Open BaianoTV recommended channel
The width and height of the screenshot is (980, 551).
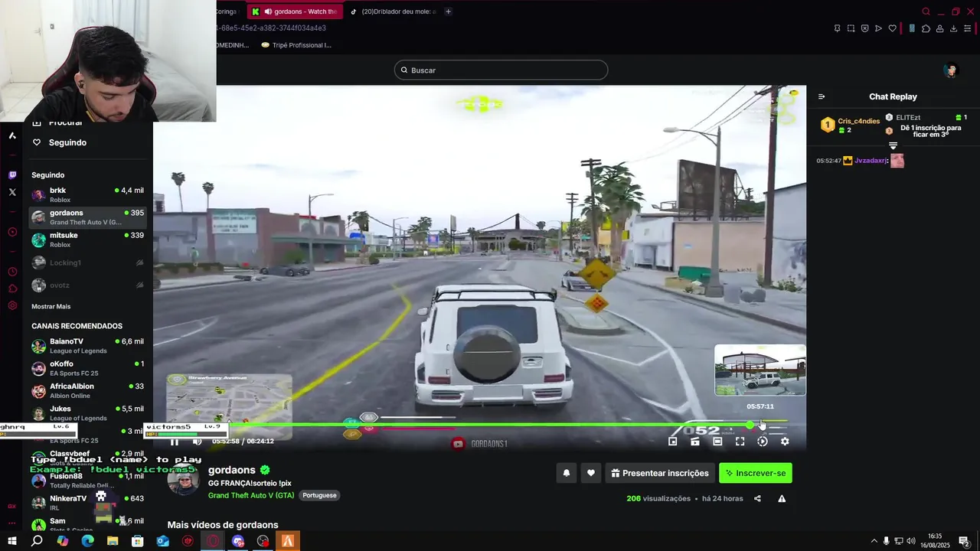click(x=87, y=346)
